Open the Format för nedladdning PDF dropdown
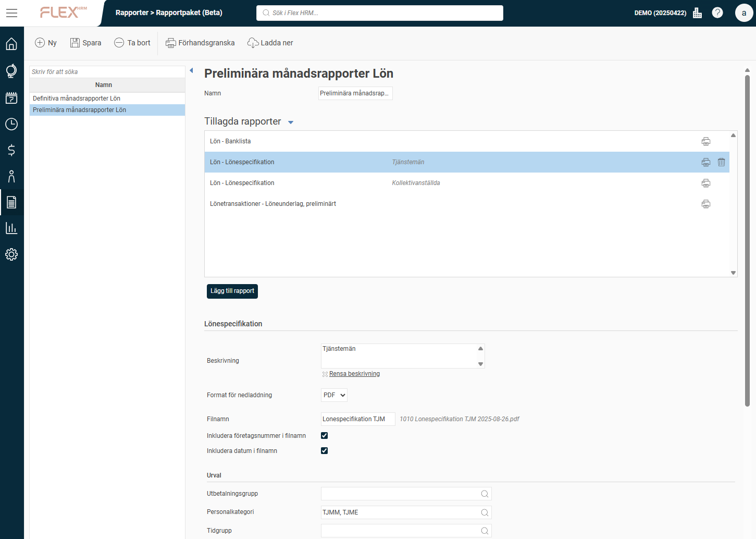This screenshot has width=756, height=539. pos(334,395)
